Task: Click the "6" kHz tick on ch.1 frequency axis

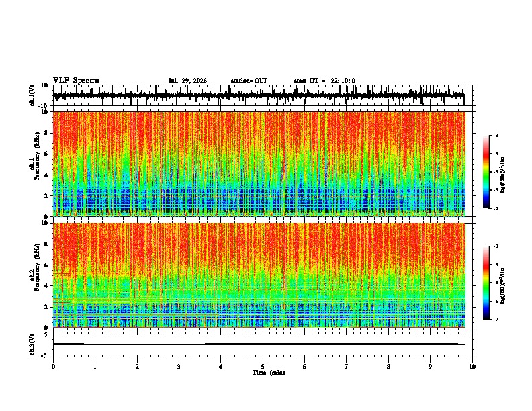Action: click(46, 154)
